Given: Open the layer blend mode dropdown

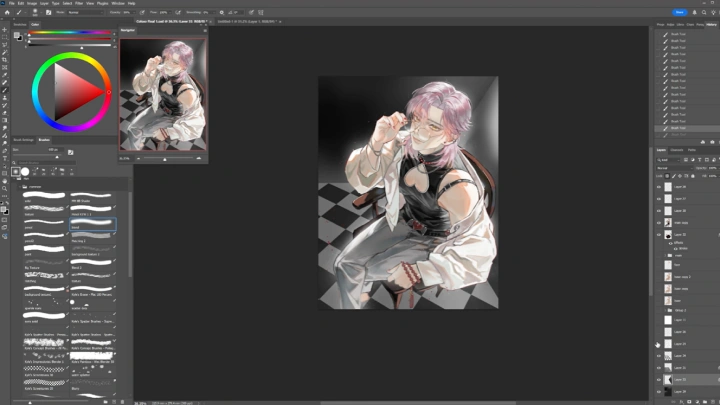Looking at the screenshot, I should coord(675,168).
